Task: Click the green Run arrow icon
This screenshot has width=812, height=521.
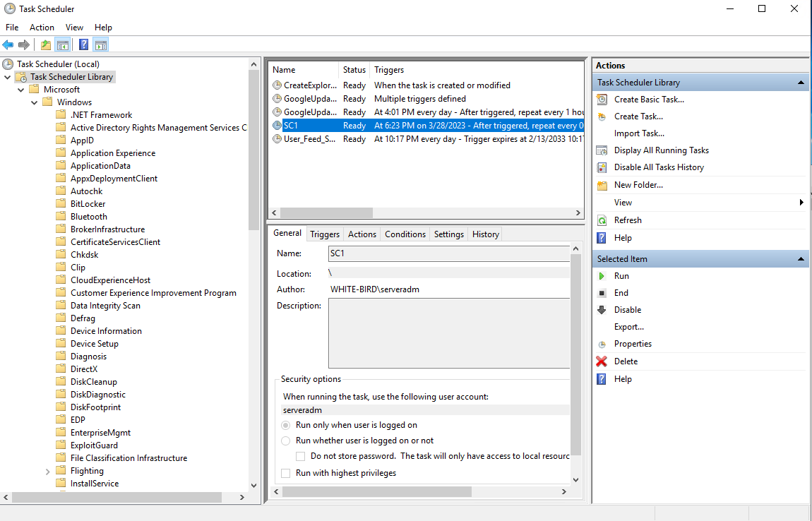Action: 602,276
